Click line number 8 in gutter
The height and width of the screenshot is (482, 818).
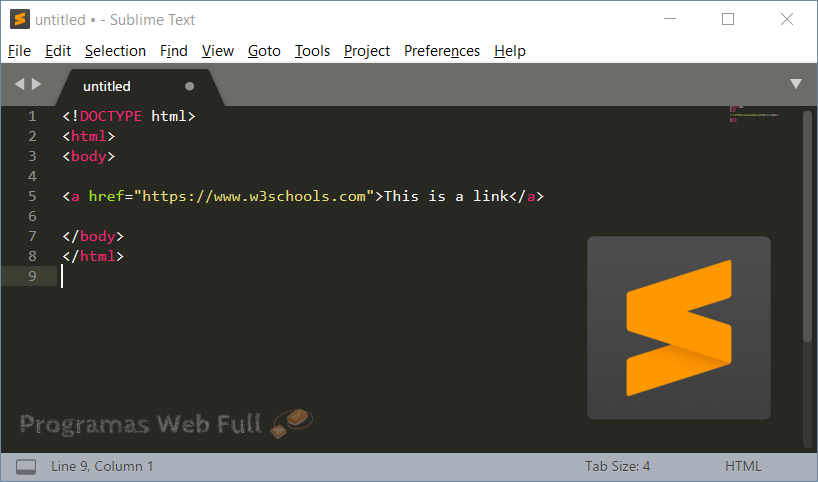pos(32,256)
